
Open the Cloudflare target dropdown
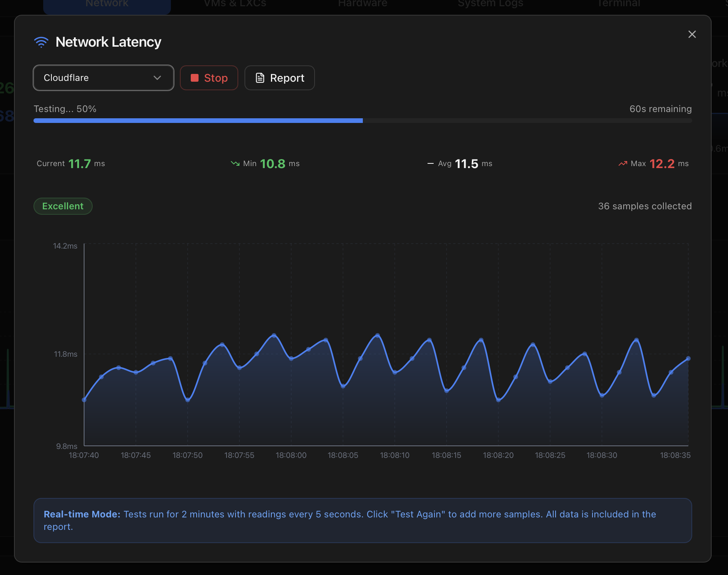pos(104,78)
